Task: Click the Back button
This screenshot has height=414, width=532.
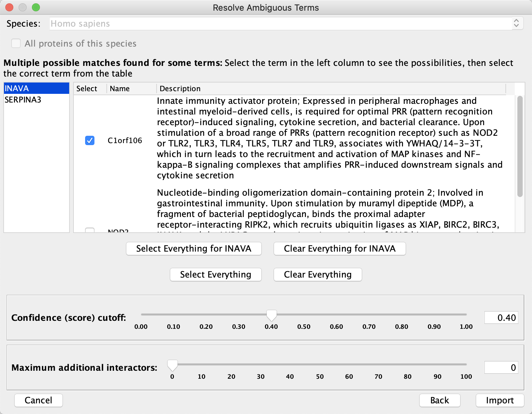Action: (440, 400)
